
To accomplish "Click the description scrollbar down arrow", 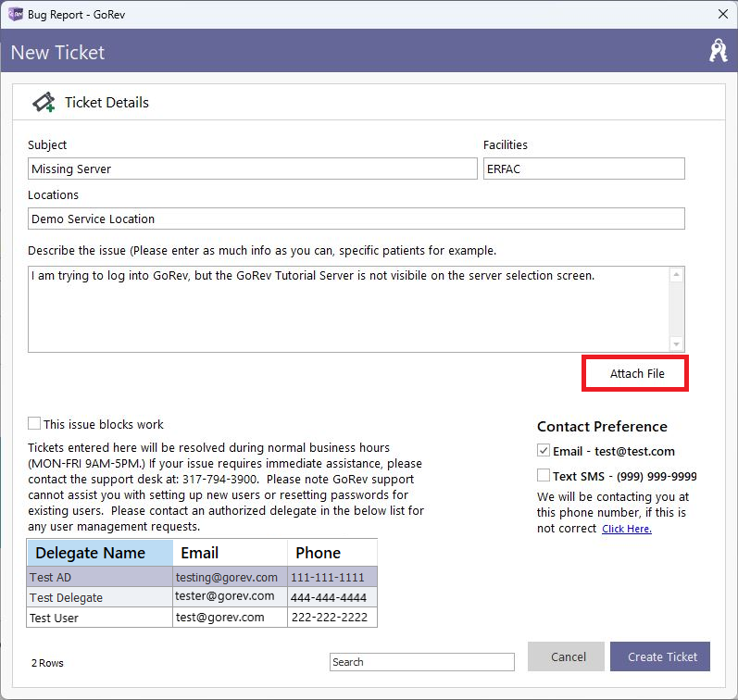I will pyautogui.click(x=676, y=344).
